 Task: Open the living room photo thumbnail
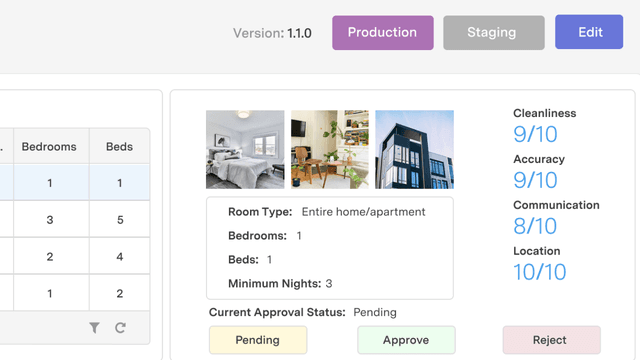pos(330,149)
